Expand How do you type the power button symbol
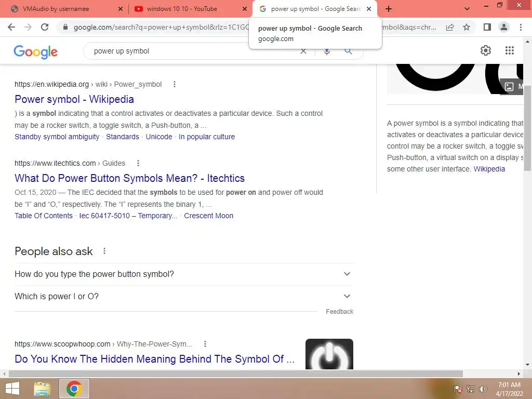Screen dimensions: 532x399 coord(184,274)
